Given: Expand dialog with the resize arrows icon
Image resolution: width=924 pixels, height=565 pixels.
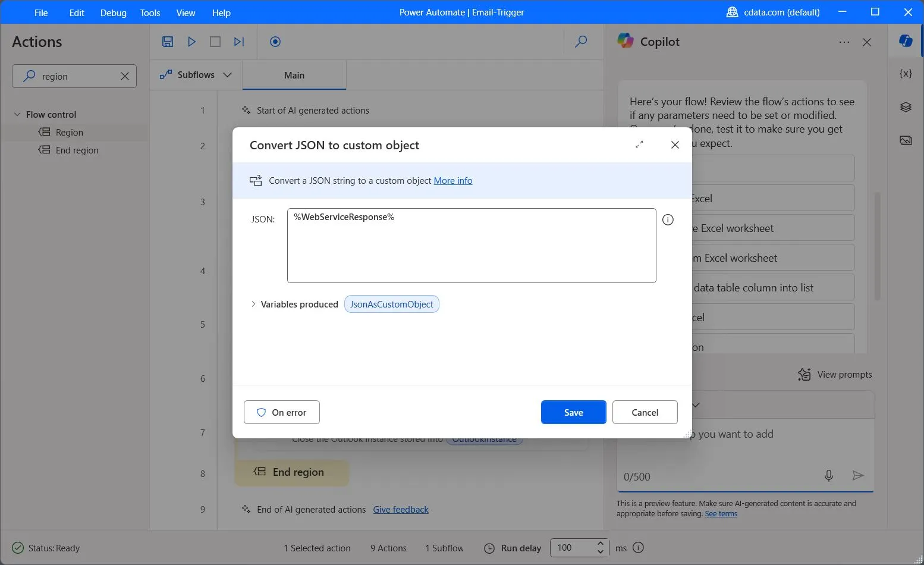Looking at the screenshot, I should pos(639,145).
